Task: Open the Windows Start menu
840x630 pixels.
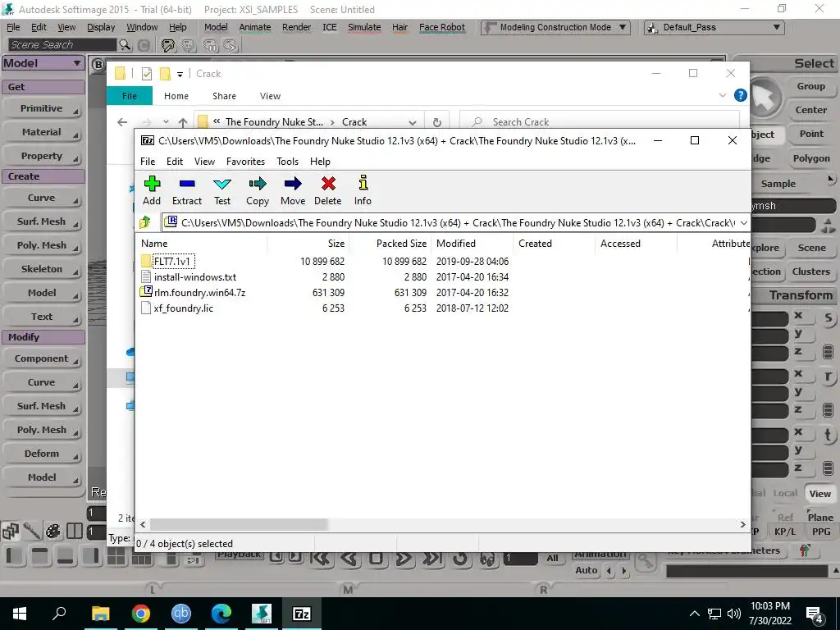Action: [20, 614]
